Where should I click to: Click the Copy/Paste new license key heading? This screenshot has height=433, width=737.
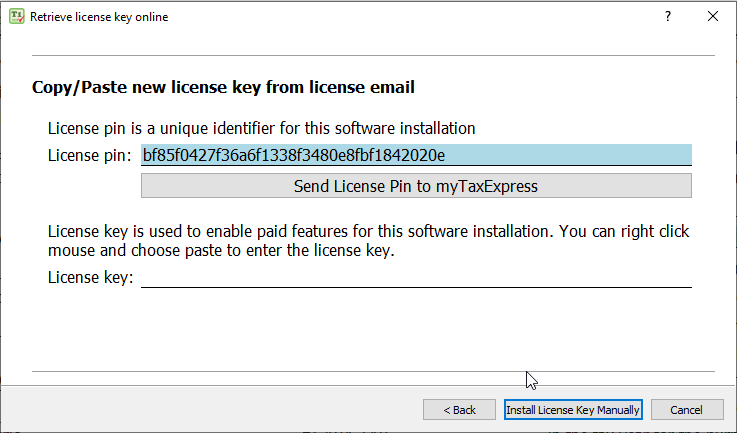tap(224, 87)
